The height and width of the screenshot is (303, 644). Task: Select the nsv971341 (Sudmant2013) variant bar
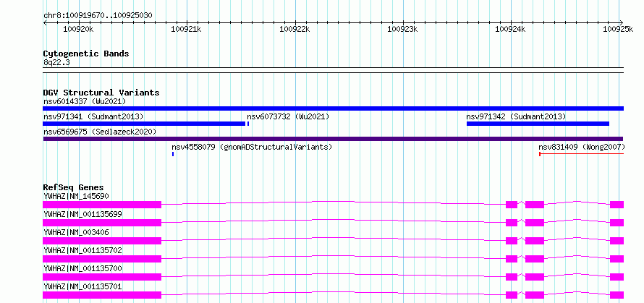(x=144, y=124)
